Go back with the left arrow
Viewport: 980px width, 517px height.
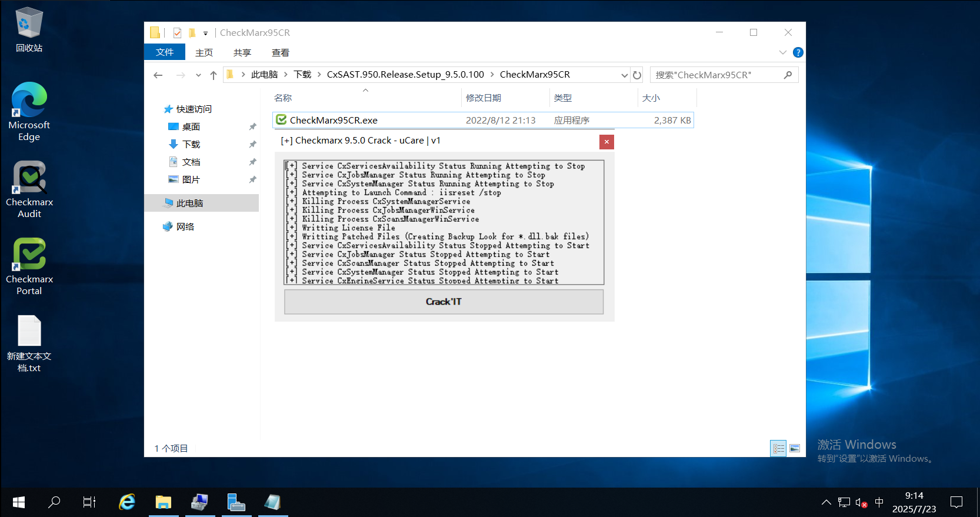click(158, 75)
